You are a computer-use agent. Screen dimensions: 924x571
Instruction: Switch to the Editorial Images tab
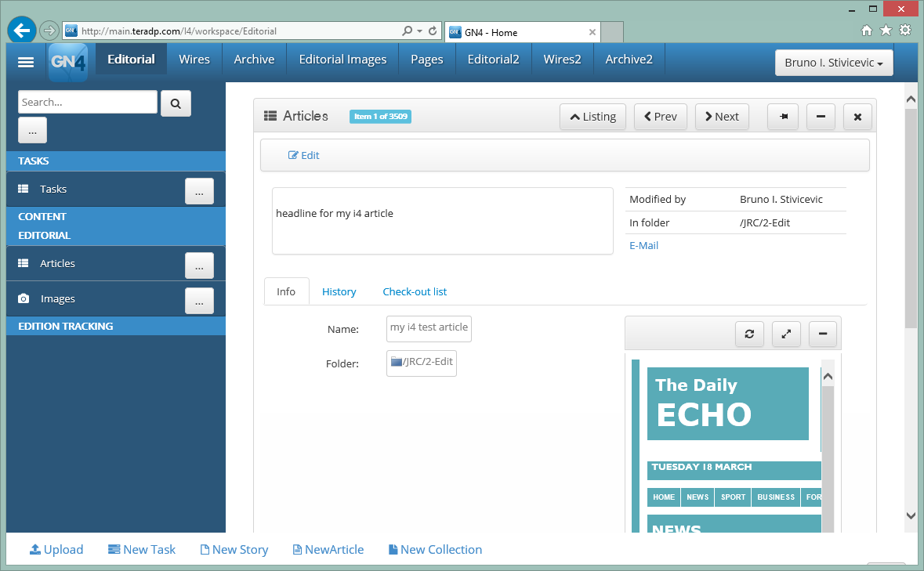point(342,60)
